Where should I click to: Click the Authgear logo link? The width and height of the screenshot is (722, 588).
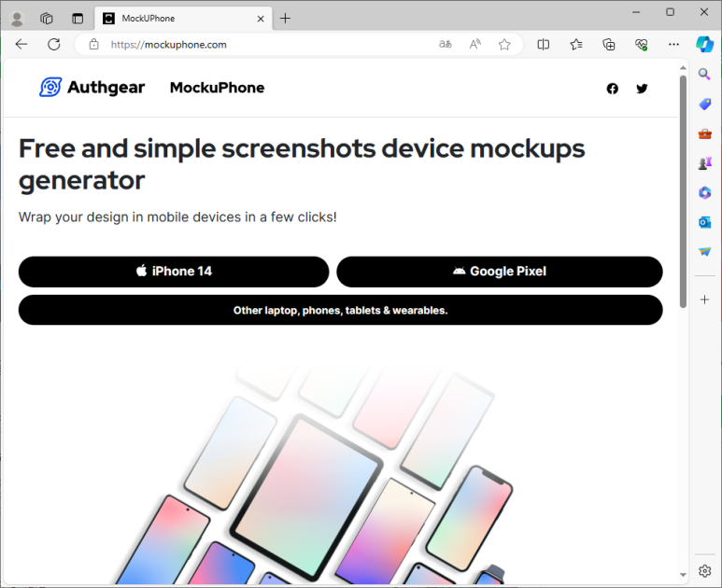click(x=92, y=87)
